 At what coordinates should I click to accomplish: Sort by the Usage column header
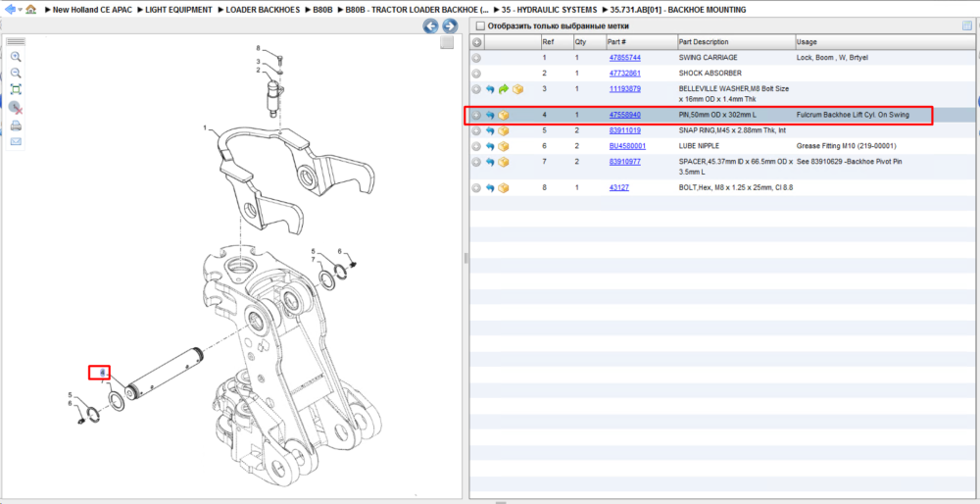coord(884,42)
